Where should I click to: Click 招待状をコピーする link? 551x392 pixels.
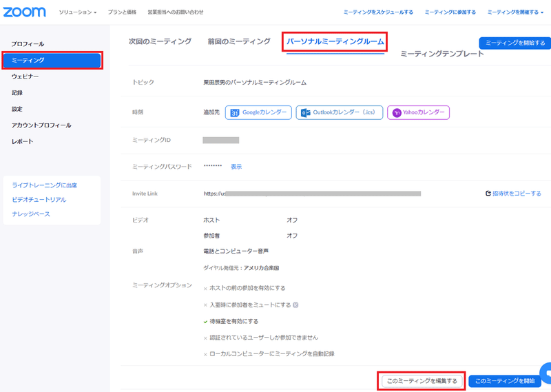[x=517, y=194]
